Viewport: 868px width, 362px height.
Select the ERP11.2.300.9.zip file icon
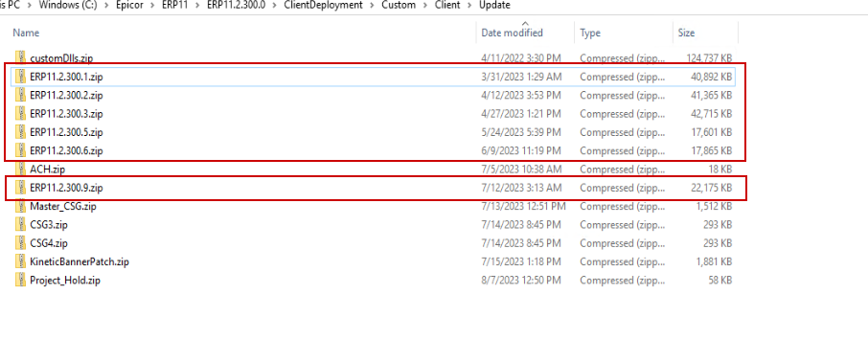[20, 188]
